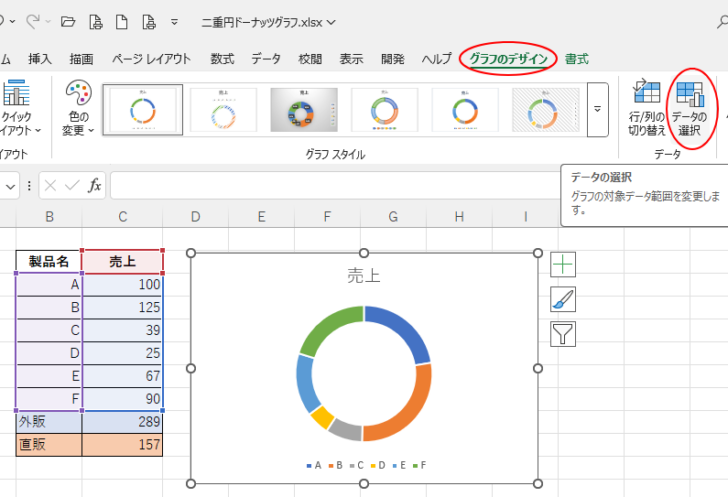Open the 色の変更 palette dropdown
Viewport: 728px width, 497px height.
pyautogui.click(x=78, y=108)
